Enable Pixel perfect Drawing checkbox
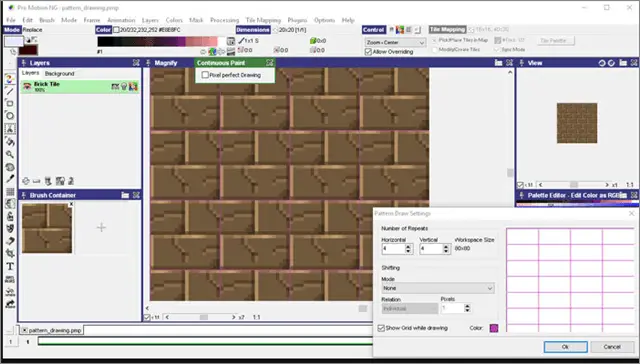Image resolution: width=640 pixels, height=364 pixels. click(x=205, y=75)
